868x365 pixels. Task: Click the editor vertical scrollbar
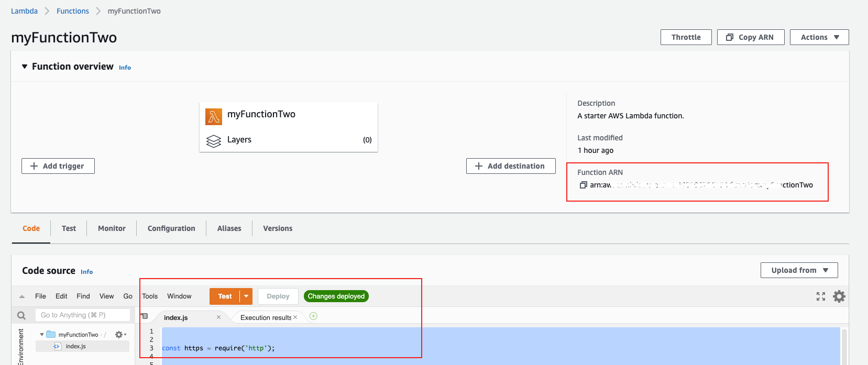click(x=844, y=347)
